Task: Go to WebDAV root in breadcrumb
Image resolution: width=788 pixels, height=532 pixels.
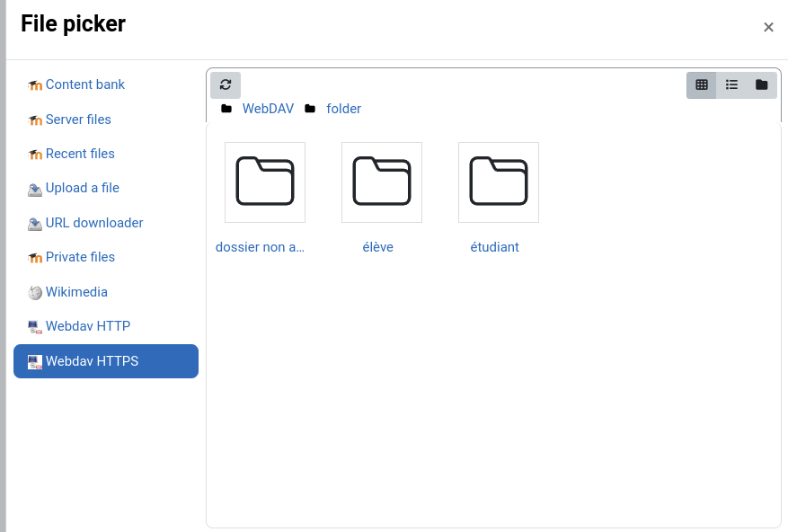Action: click(x=268, y=109)
